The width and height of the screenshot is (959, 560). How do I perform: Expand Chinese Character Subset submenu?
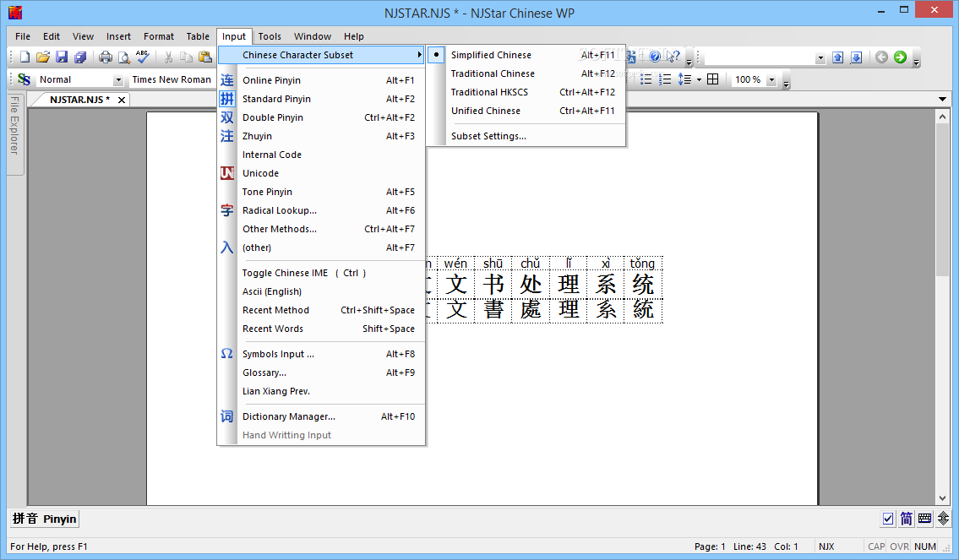[x=321, y=55]
